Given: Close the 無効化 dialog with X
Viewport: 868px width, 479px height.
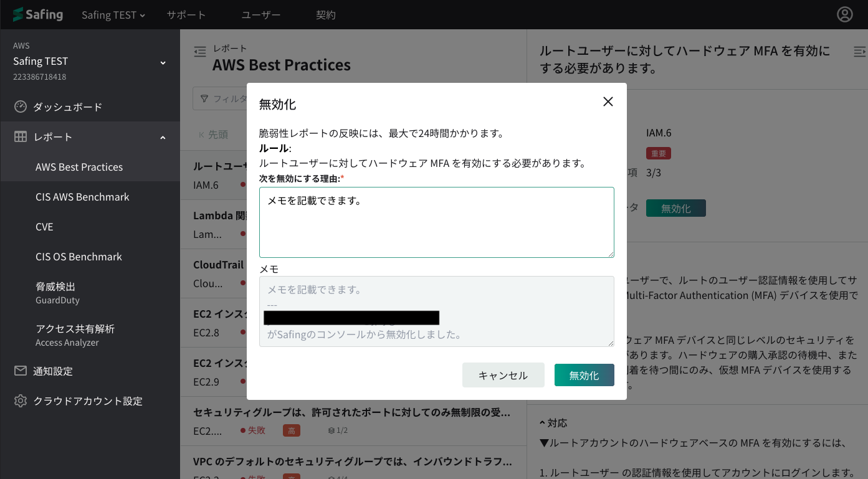Looking at the screenshot, I should click(x=608, y=102).
